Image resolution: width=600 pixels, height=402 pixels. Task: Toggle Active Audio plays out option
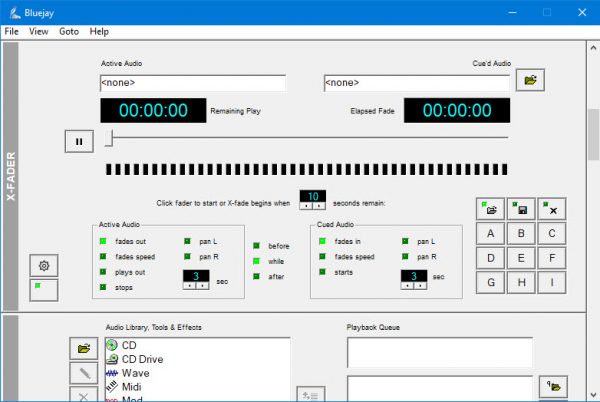click(103, 272)
